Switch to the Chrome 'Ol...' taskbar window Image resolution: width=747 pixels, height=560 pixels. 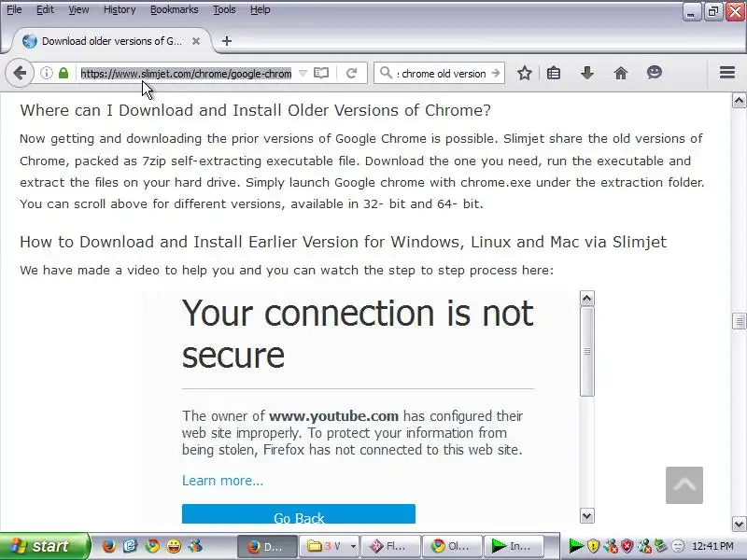click(x=452, y=546)
